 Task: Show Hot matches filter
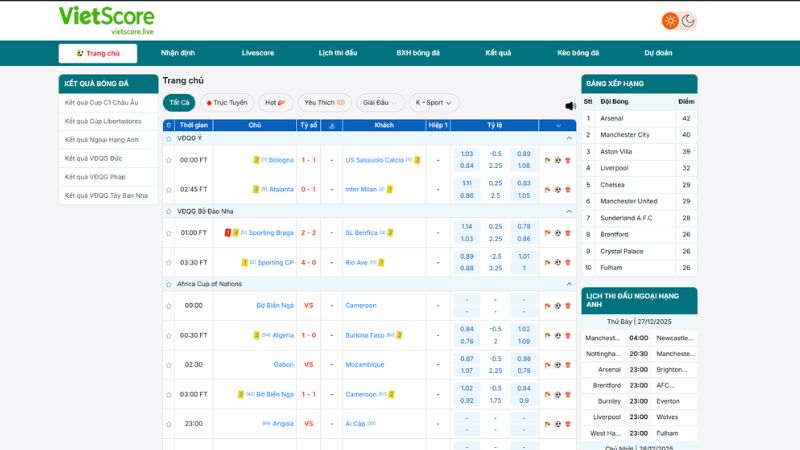(x=276, y=103)
